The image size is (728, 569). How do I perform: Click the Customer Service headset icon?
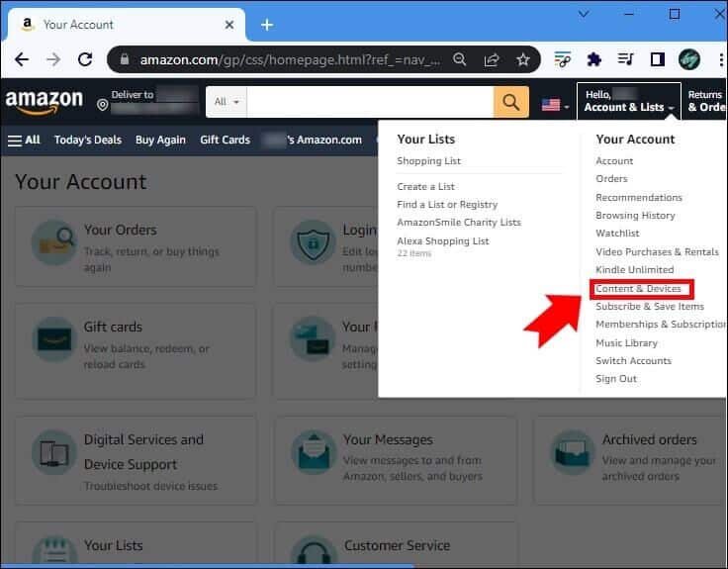tap(314, 552)
